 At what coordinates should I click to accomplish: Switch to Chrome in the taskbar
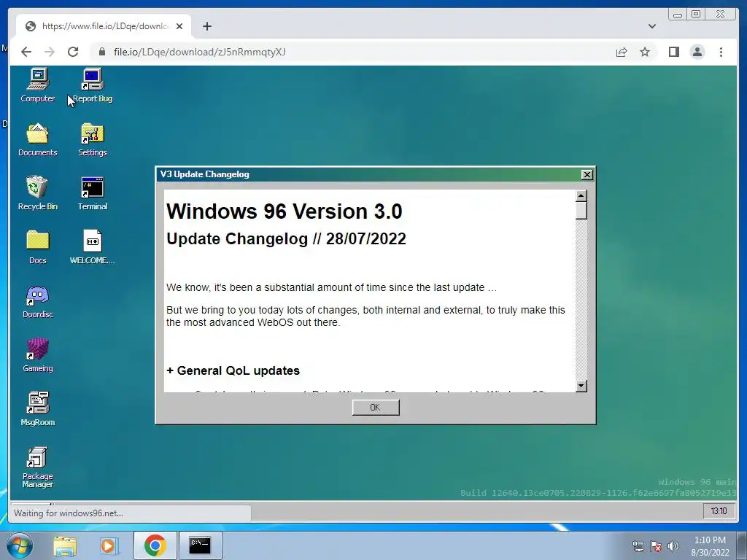[x=155, y=545]
